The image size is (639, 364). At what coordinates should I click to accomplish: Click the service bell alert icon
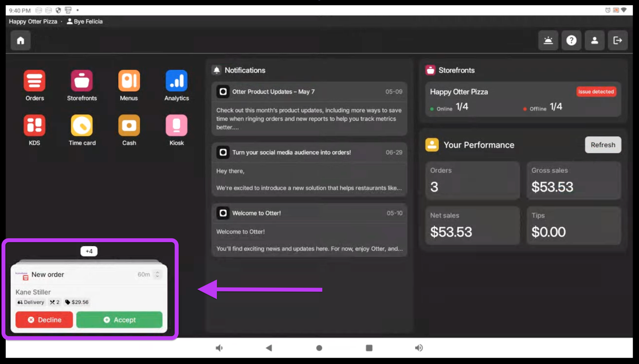[548, 40]
